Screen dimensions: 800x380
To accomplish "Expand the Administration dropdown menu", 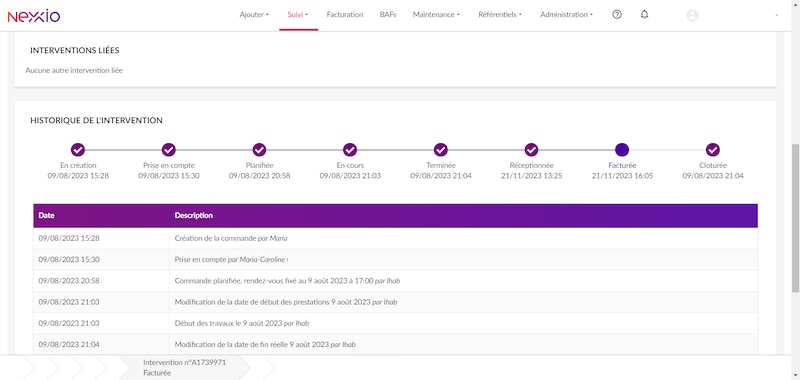I will [566, 15].
